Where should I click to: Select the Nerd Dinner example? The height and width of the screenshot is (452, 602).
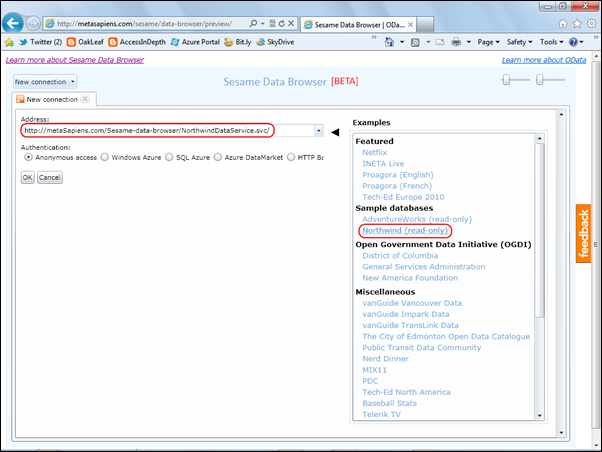385,359
